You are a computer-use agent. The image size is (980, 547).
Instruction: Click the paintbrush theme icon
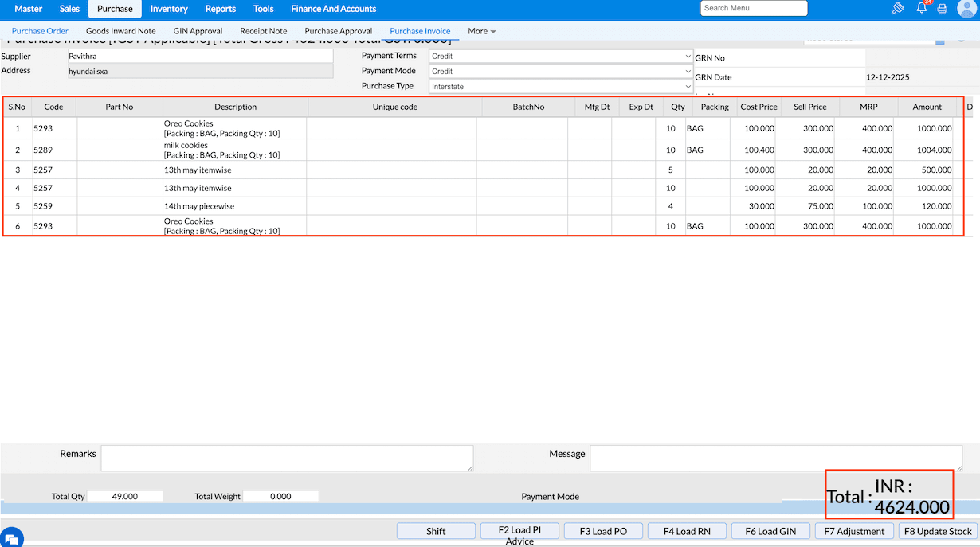click(x=898, y=9)
